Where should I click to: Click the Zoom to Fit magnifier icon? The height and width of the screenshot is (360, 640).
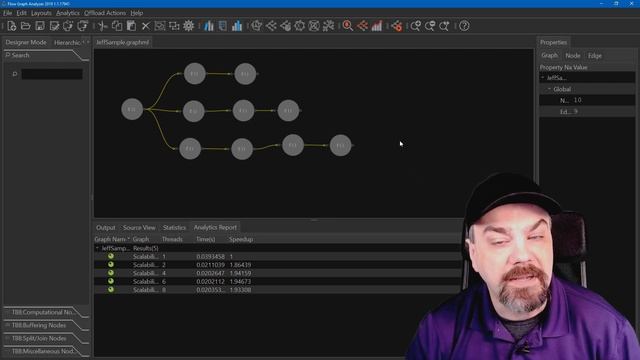coord(444,26)
